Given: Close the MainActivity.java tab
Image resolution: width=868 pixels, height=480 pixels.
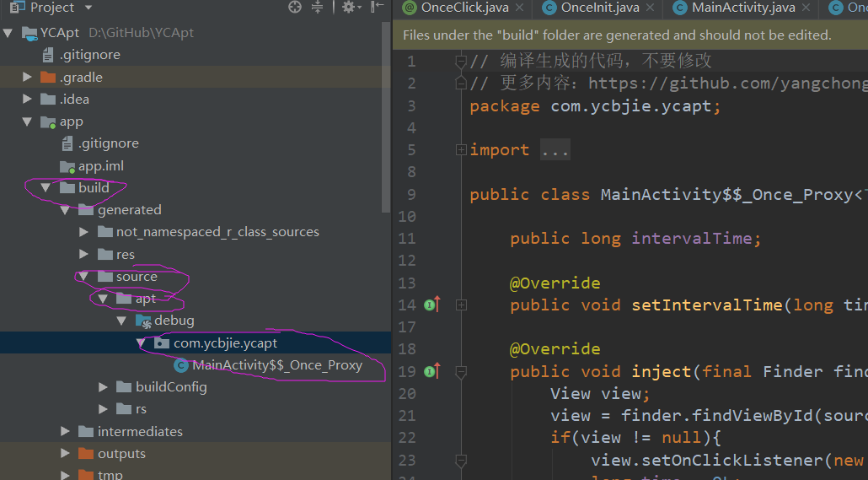Looking at the screenshot, I should click(806, 8).
